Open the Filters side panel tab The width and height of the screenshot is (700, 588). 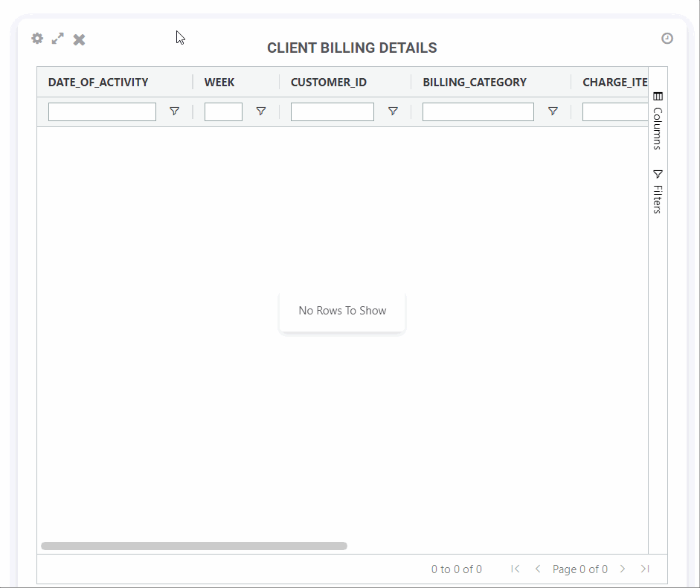coord(658,192)
